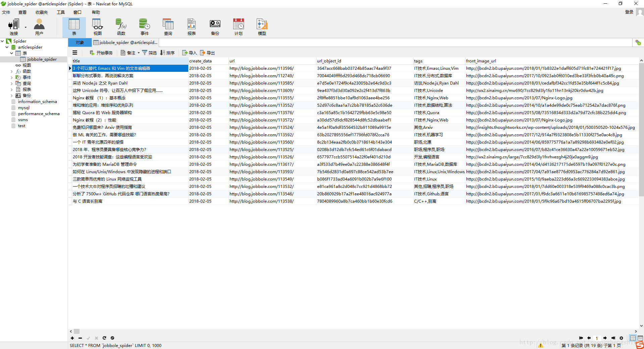Select performance_schema database in tree
Viewport: 644px width, 349px height.
click(x=39, y=114)
